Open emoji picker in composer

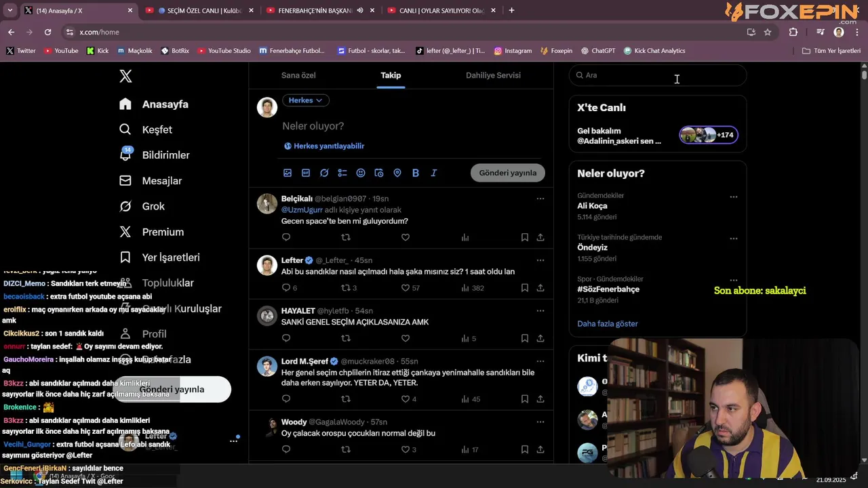(361, 173)
